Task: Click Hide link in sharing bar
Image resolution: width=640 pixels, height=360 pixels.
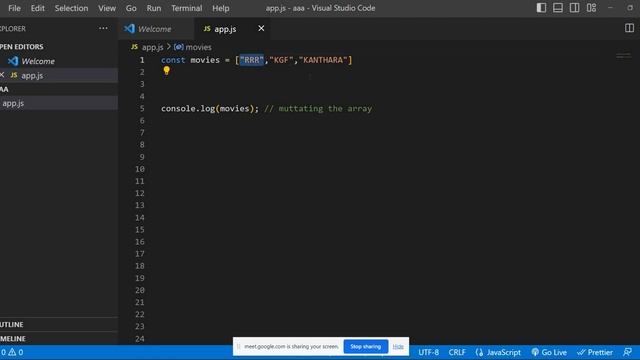Action: coord(398,347)
